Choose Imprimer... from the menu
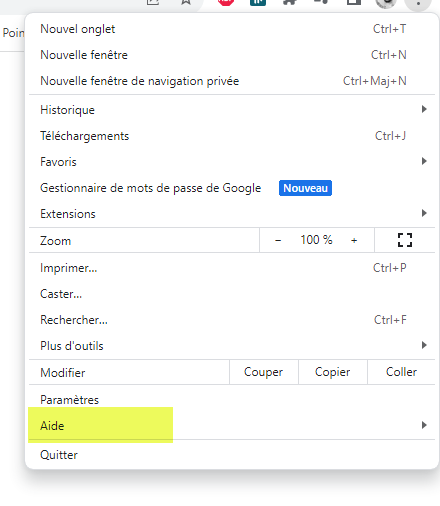This screenshot has height=506, width=440. coord(232,268)
